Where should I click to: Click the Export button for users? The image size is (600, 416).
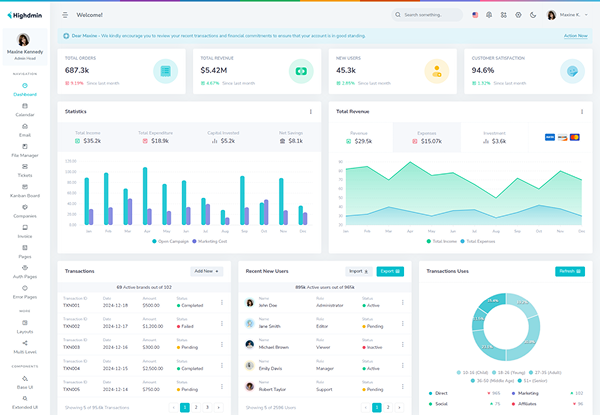click(390, 271)
